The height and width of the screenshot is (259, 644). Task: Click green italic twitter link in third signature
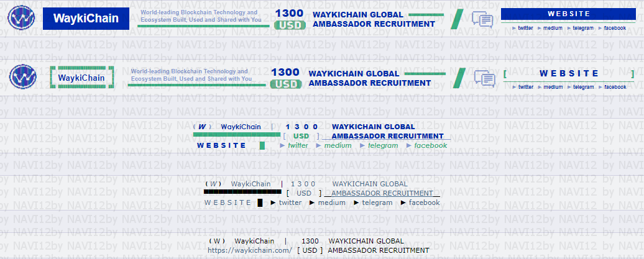pyautogui.click(x=298, y=145)
